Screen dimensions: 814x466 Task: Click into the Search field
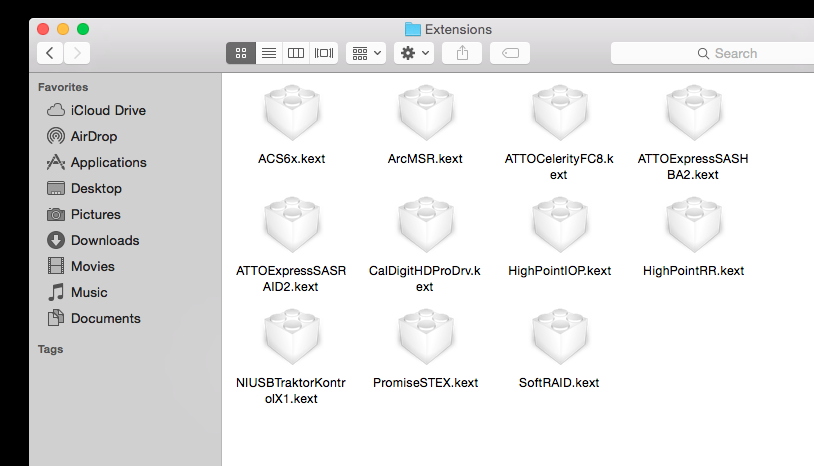coord(712,53)
